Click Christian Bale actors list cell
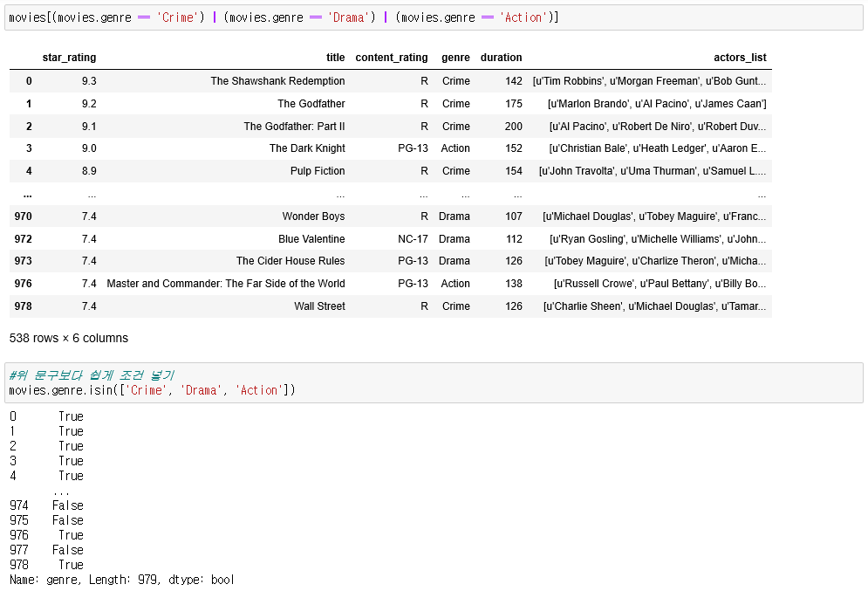 pyautogui.click(x=658, y=148)
